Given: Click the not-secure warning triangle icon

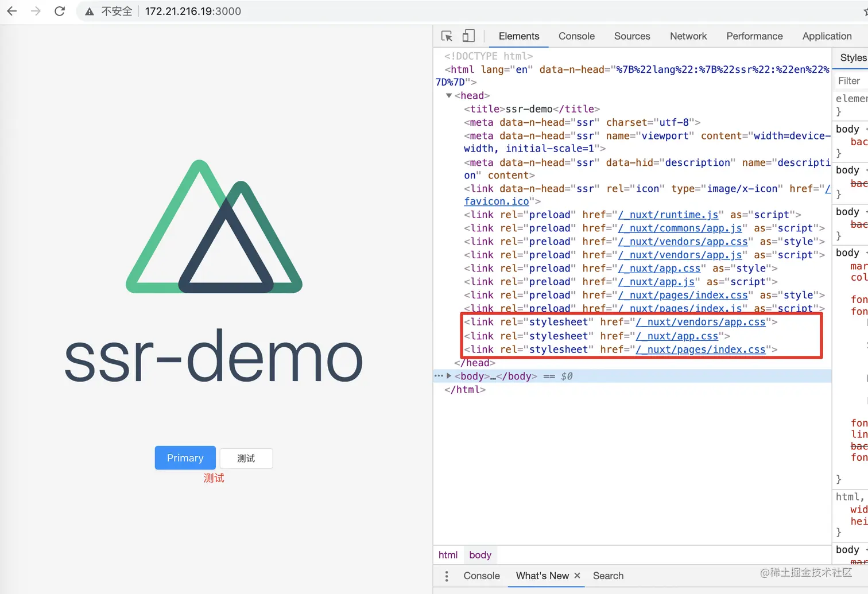Looking at the screenshot, I should click(x=90, y=11).
